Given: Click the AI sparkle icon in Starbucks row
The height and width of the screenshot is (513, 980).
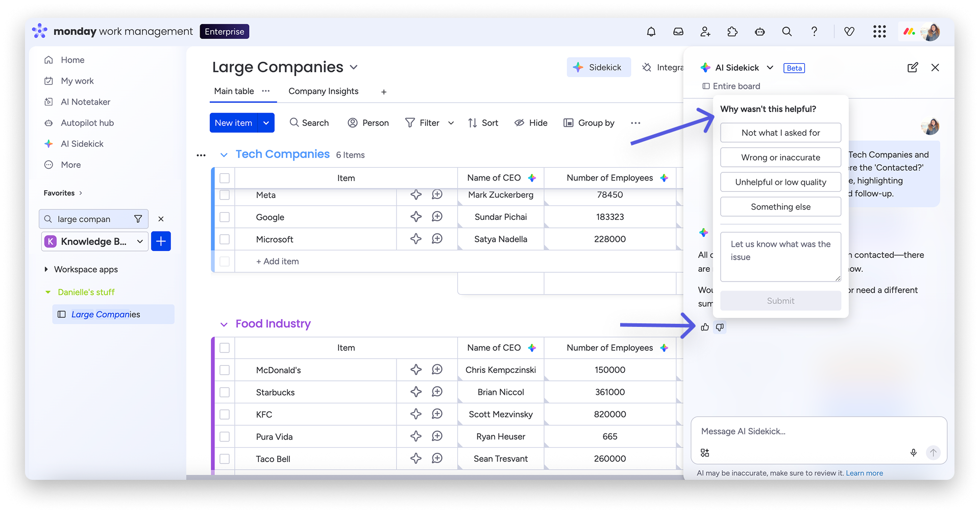Looking at the screenshot, I should pyautogui.click(x=416, y=392).
